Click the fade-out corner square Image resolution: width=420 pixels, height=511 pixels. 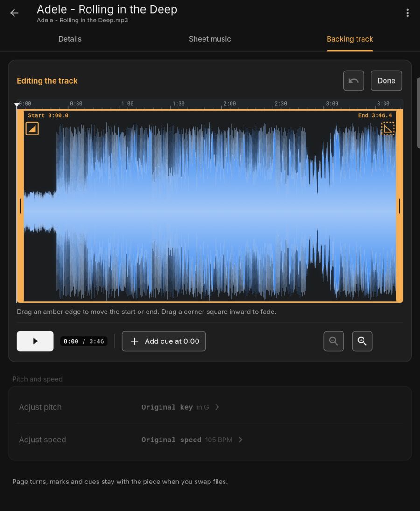388,129
